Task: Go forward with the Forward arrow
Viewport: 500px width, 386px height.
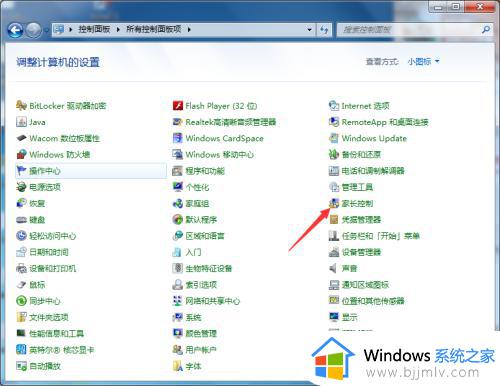Action: click(33, 30)
